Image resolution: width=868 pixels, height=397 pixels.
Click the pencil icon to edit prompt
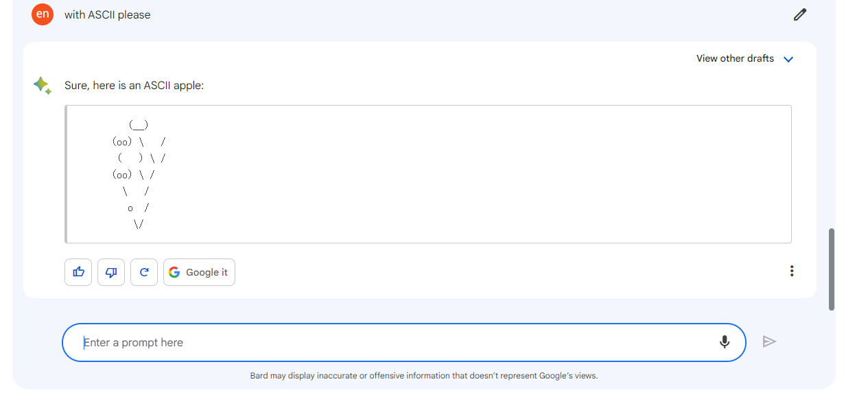[799, 14]
